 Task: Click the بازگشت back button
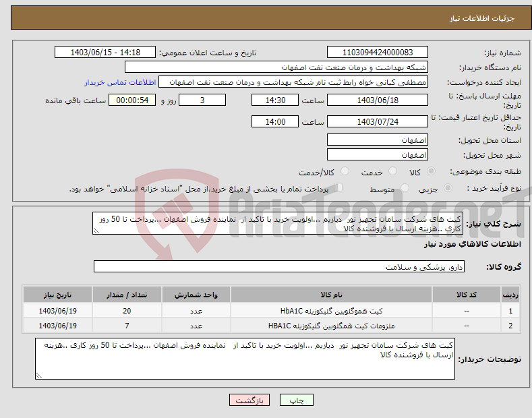pos(249,400)
